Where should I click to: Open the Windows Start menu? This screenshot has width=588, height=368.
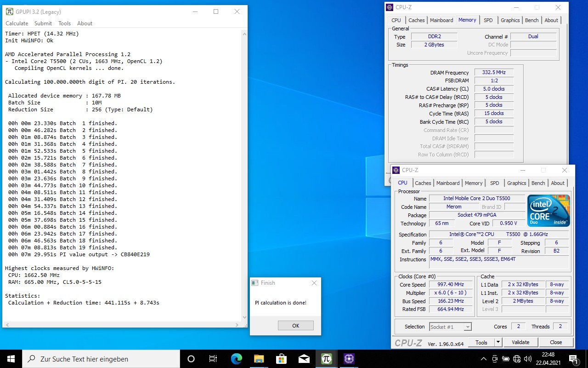[x=11, y=359]
